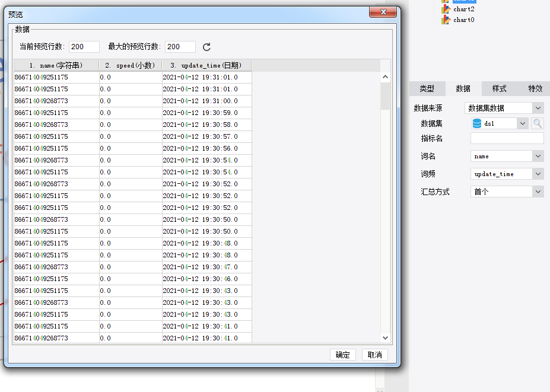The width and height of the screenshot is (550, 392).
Task: Click name cell in 19:30:58.0 row
Action: click(x=56, y=125)
